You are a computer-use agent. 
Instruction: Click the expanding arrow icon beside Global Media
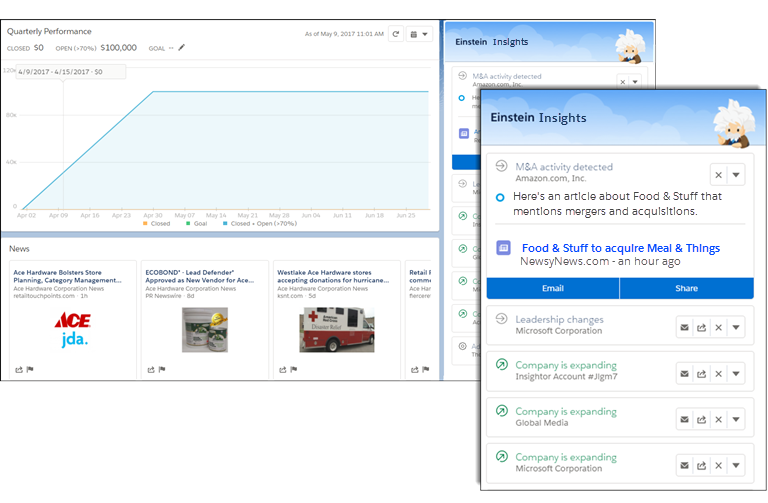tap(502, 410)
